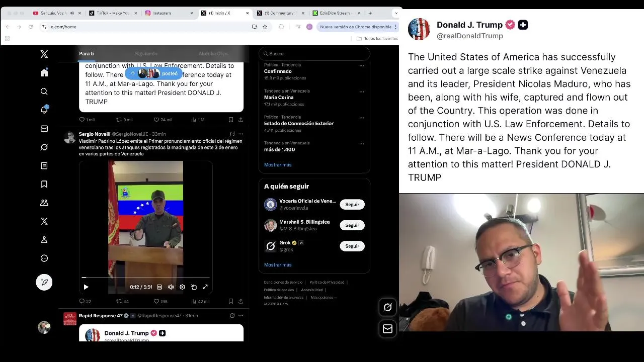Open the Home icon in X sidebar

click(44, 73)
